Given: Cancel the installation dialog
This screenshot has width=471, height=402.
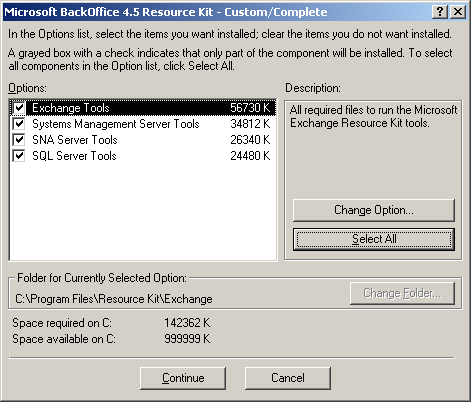Looking at the screenshot, I should 288,378.
